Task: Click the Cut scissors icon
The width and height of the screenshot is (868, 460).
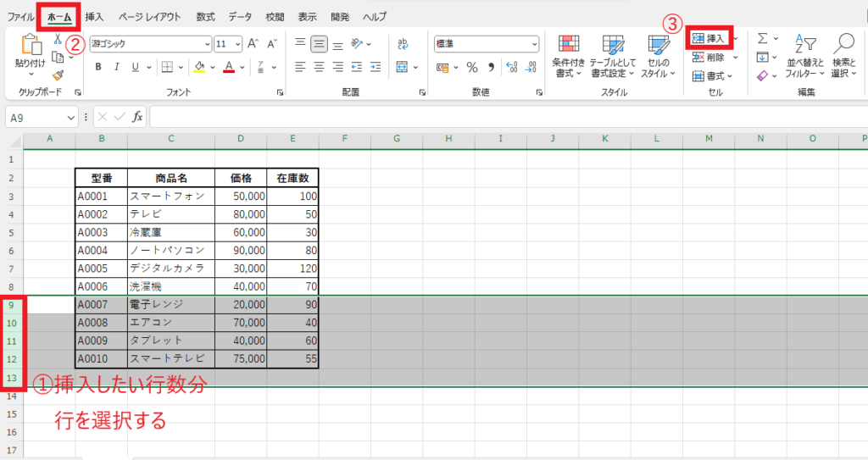Action: click(x=57, y=40)
